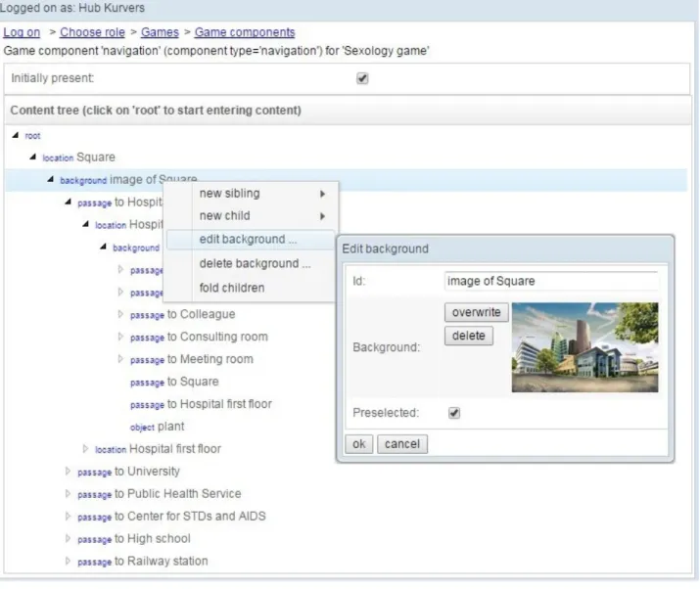Select the passage to Hospital first floor item

click(201, 404)
